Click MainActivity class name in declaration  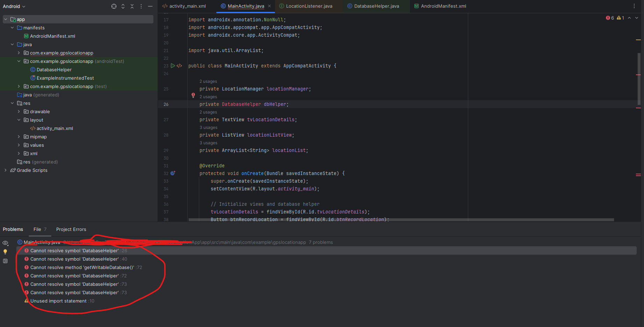coord(241,66)
